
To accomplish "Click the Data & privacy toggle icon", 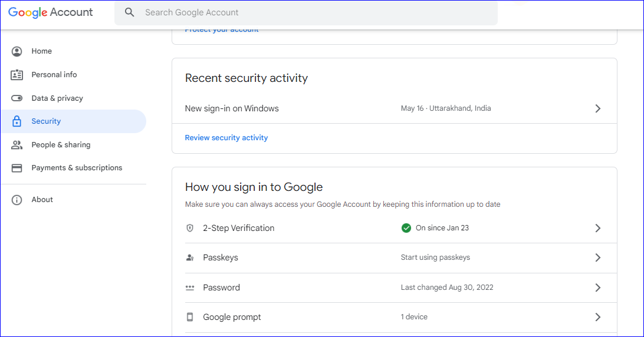I will (x=17, y=98).
